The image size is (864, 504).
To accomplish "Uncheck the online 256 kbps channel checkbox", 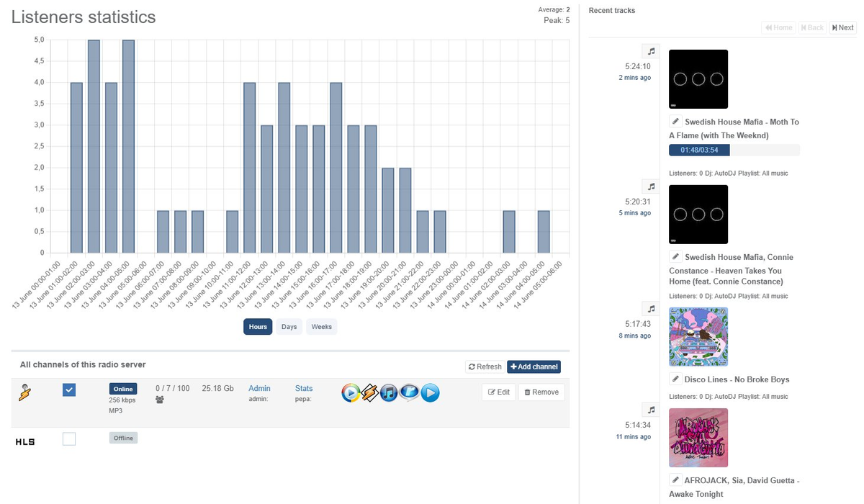I will click(x=69, y=390).
